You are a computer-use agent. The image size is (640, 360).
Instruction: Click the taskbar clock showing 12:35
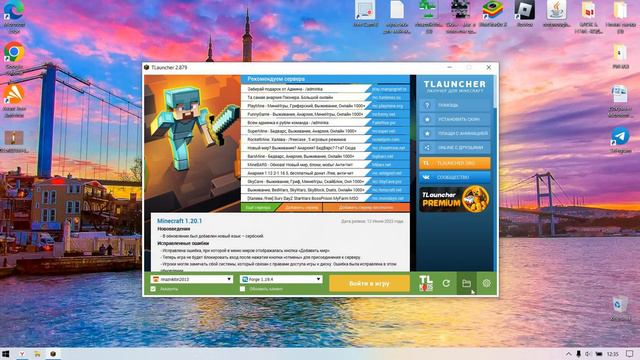click(x=612, y=354)
